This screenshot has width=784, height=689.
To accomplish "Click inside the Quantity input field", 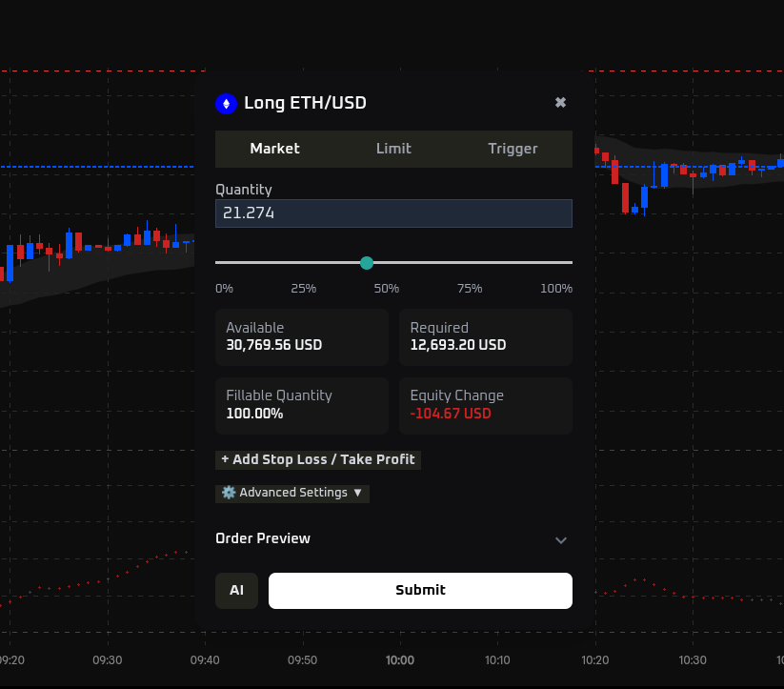I will coord(393,213).
